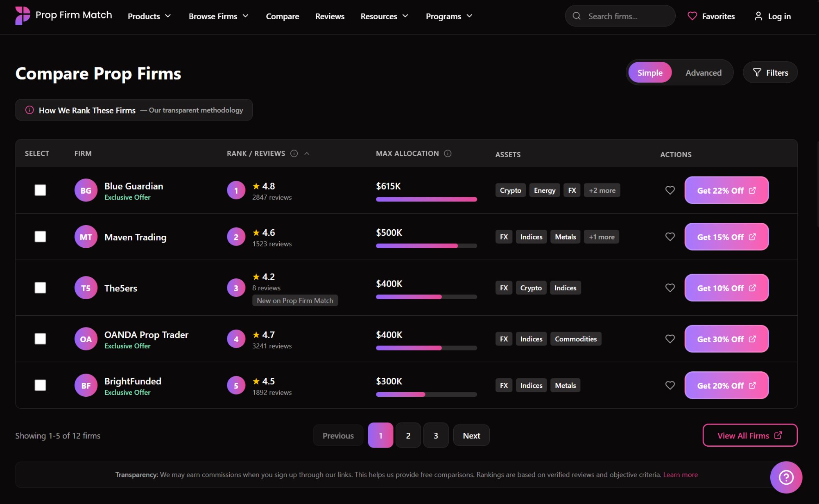Screen dimensions: 819x504
Task: Go to page 2
Action: tap(408, 435)
